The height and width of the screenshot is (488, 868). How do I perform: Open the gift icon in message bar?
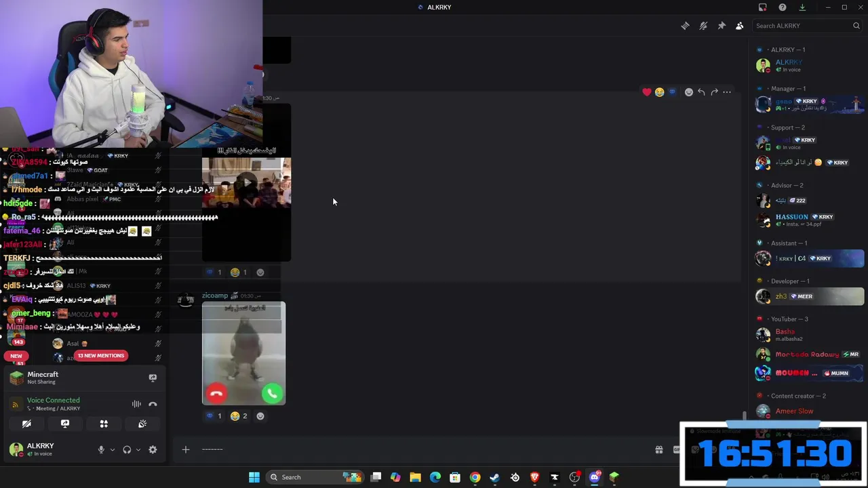click(x=658, y=449)
